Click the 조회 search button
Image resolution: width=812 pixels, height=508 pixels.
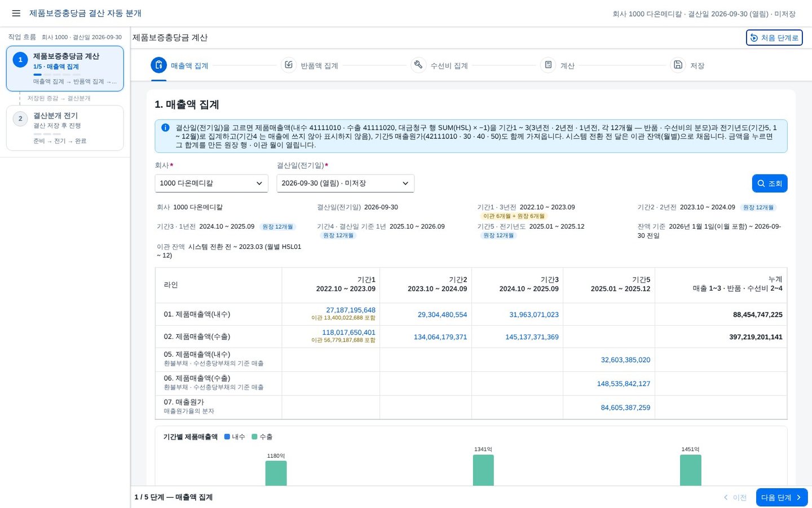coord(770,183)
